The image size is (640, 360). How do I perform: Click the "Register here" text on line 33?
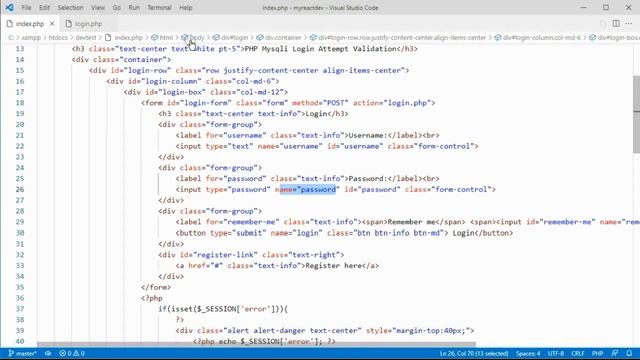pyautogui.click(x=333, y=266)
